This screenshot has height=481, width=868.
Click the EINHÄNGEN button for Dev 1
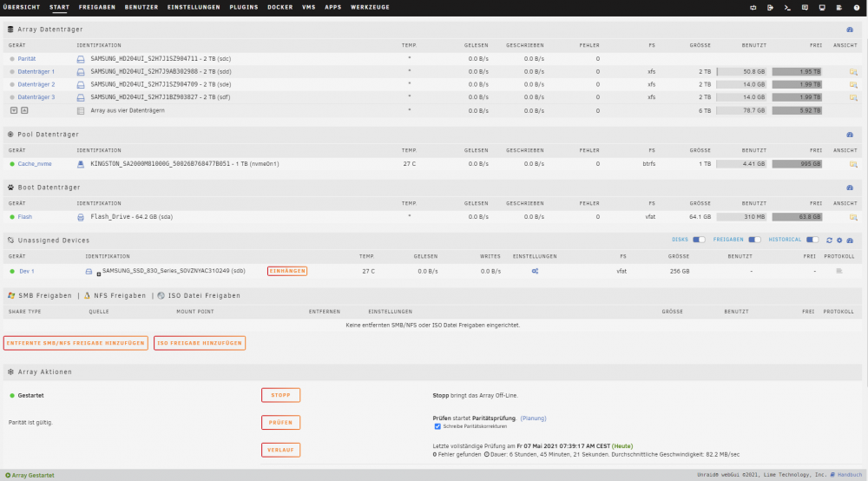287,271
